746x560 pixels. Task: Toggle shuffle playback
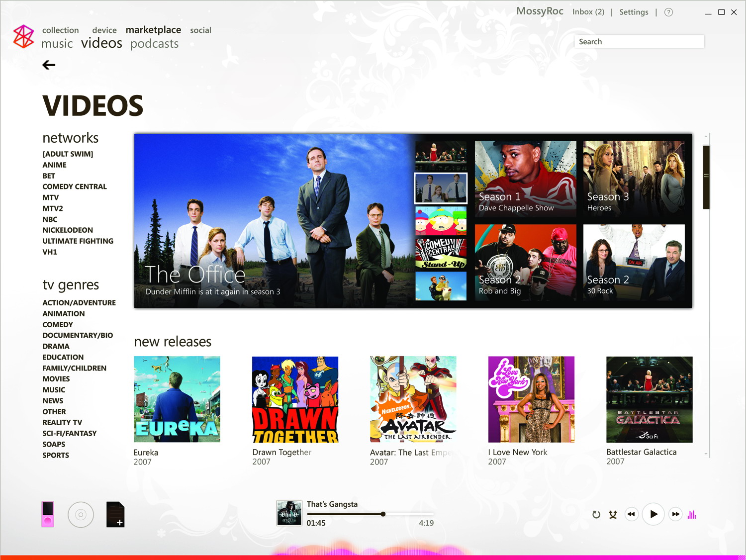(613, 515)
